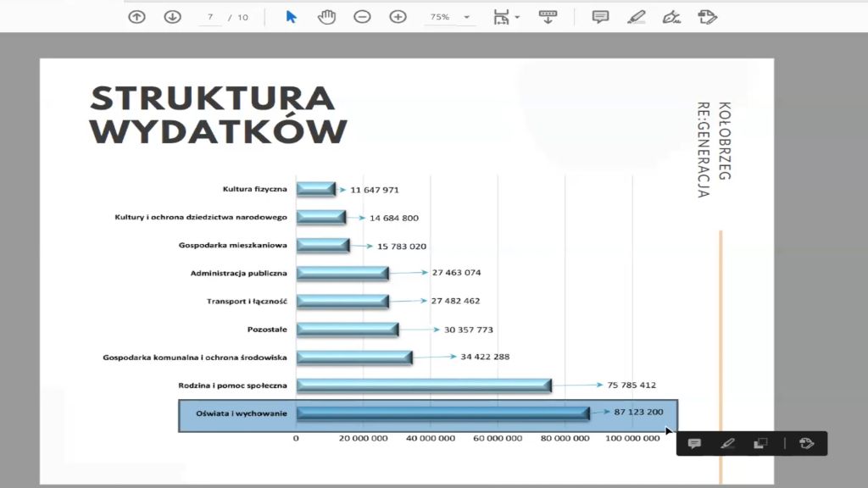Zoom in with the plus icon
The height and width of the screenshot is (488, 868).
point(398,17)
